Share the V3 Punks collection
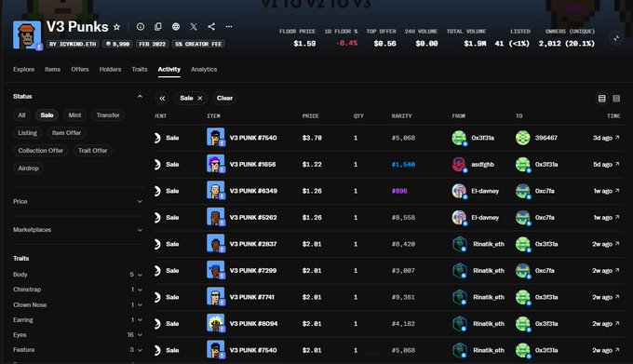The image size is (633, 364). 211,27
